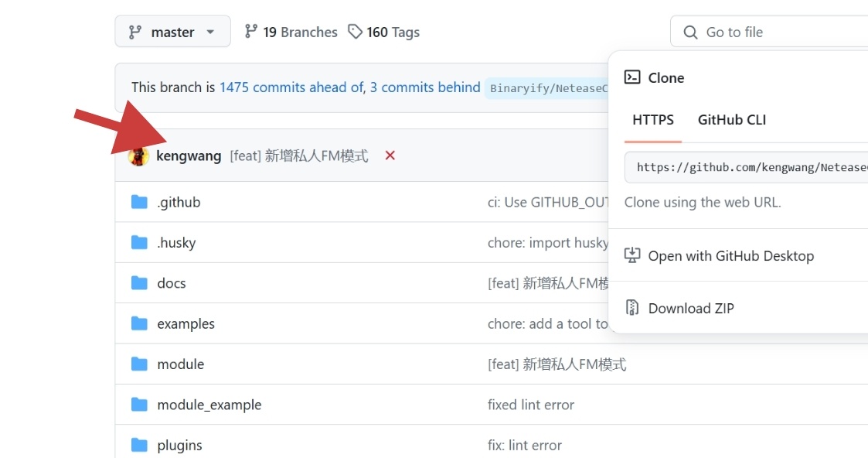Click the search magnifier icon

(x=690, y=32)
